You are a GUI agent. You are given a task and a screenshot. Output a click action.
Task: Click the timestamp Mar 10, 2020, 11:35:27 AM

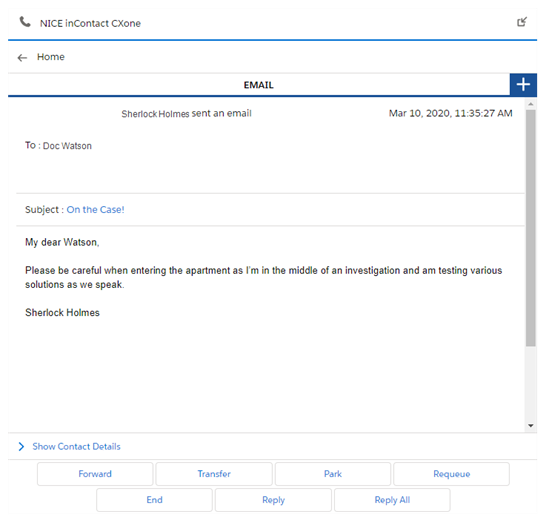click(x=451, y=113)
